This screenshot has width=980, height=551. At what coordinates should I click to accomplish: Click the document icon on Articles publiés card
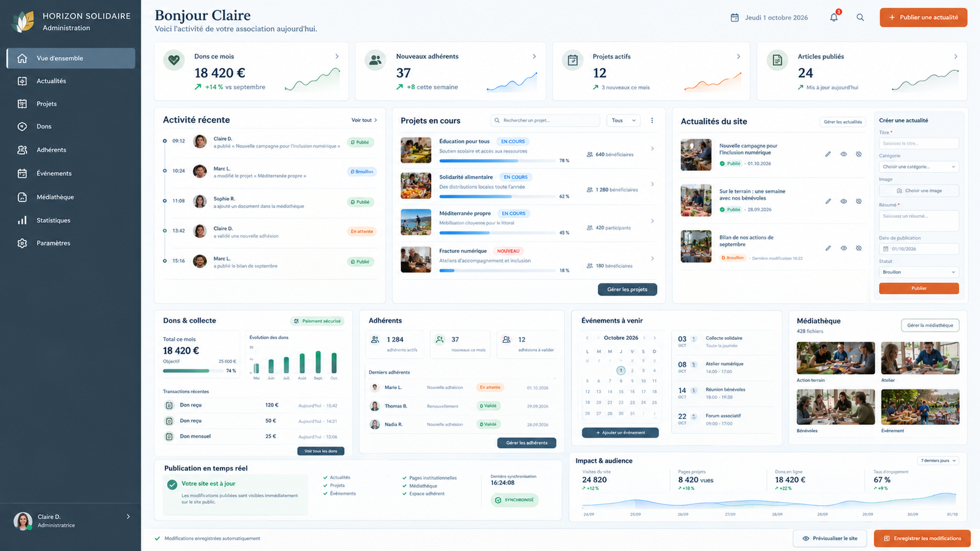pos(777,60)
